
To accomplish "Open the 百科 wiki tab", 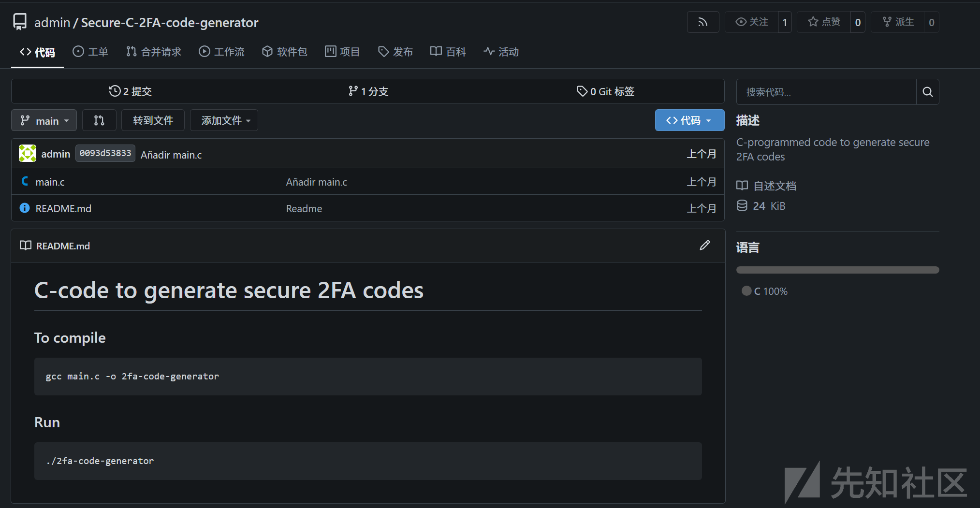I will pos(448,52).
